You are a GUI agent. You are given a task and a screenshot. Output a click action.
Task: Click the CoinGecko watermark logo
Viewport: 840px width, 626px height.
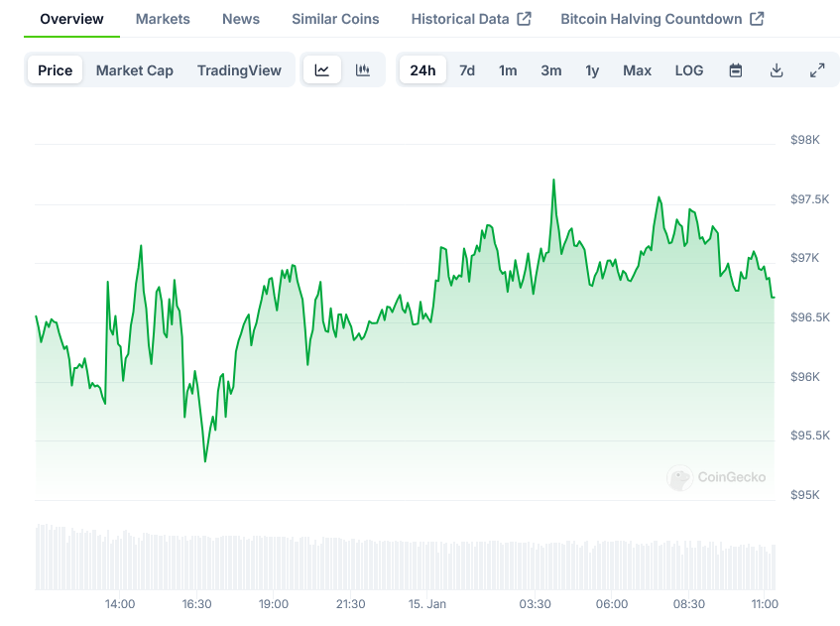pos(717,477)
